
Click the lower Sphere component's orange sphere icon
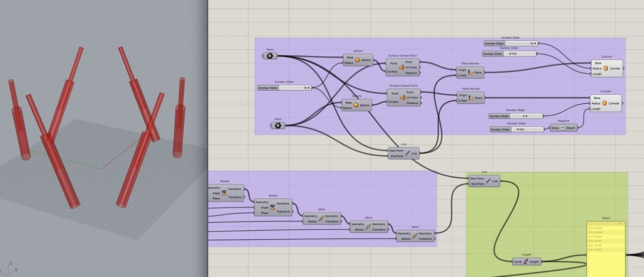click(x=356, y=105)
